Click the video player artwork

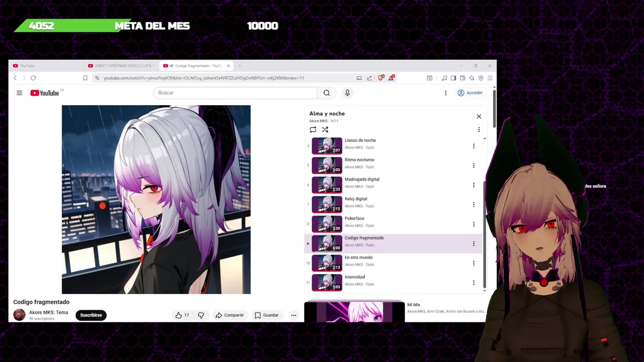(x=156, y=200)
